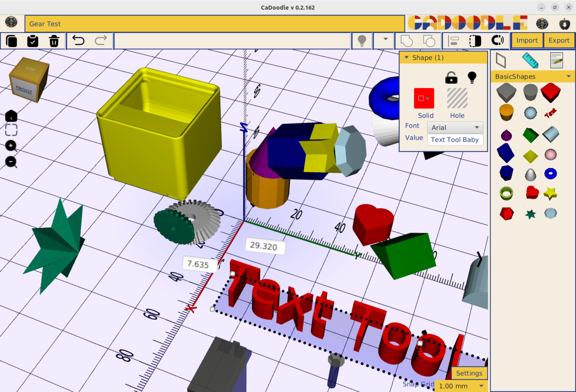Click the undo arrow icon
576x392 pixels.
[x=78, y=40]
